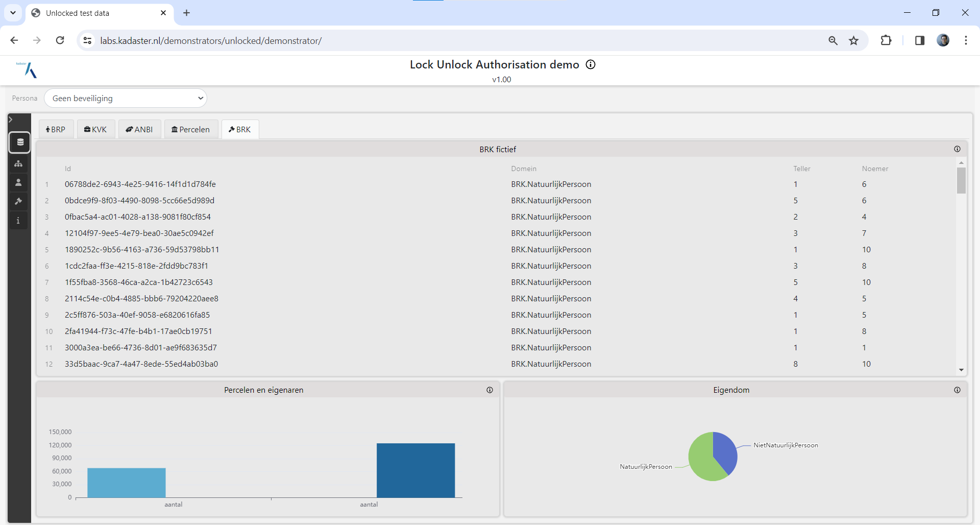Show info for Percelen en eigenaren chart
This screenshot has width=980, height=525.
(489, 390)
